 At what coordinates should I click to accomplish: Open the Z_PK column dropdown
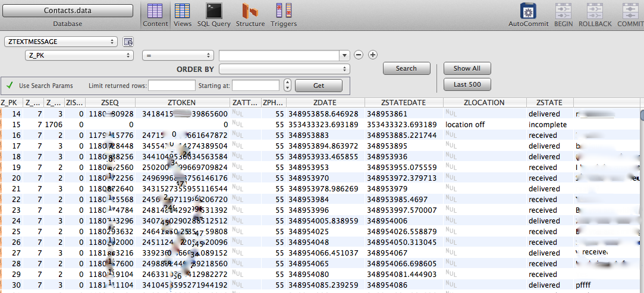click(x=79, y=55)
